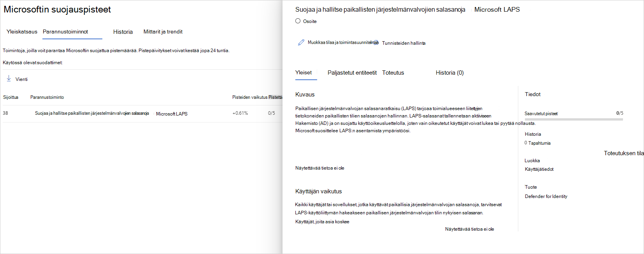Viewport: 644px width, 254px height.
Task: Switch to the Toteutus tab
Action: pyautogui.click(x=393, y=73)
